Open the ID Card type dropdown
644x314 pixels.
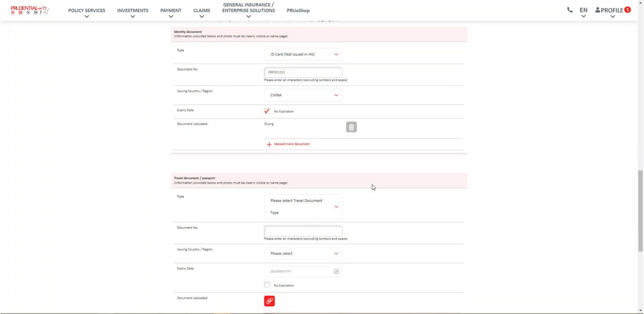coord(303,54)
